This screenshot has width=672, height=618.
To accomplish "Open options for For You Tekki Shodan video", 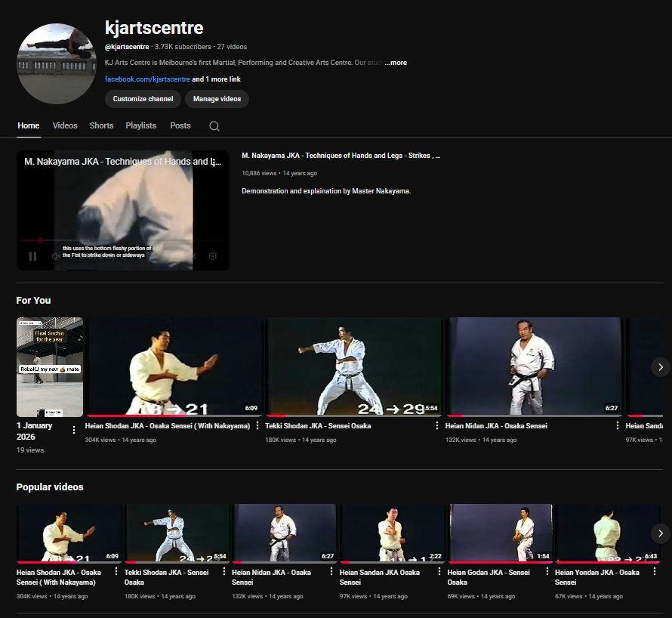I will pos(437,426).
